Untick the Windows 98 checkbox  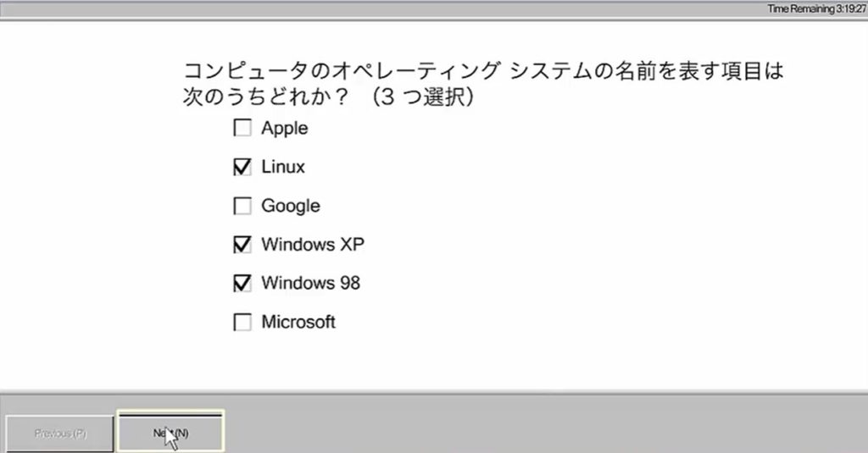click(x=242, y=283)
